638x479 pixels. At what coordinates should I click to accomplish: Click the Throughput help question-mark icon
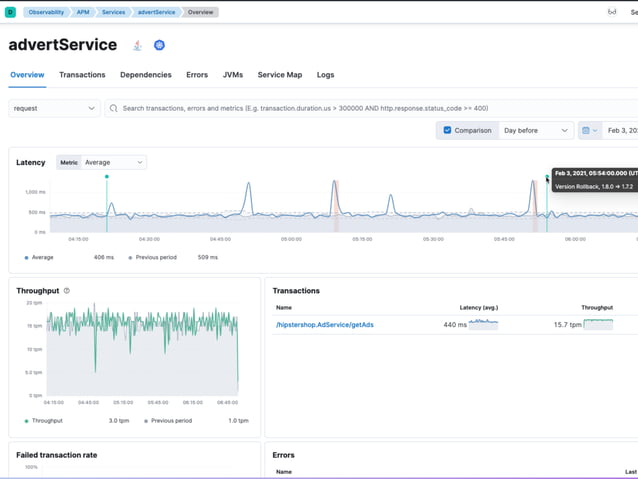click(x=67, y=291)
